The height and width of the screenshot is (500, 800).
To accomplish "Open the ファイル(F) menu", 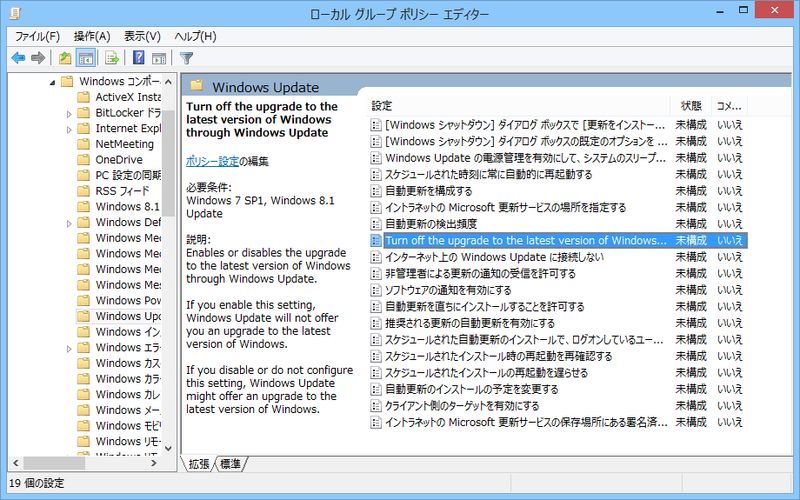I will click(37, 36).
